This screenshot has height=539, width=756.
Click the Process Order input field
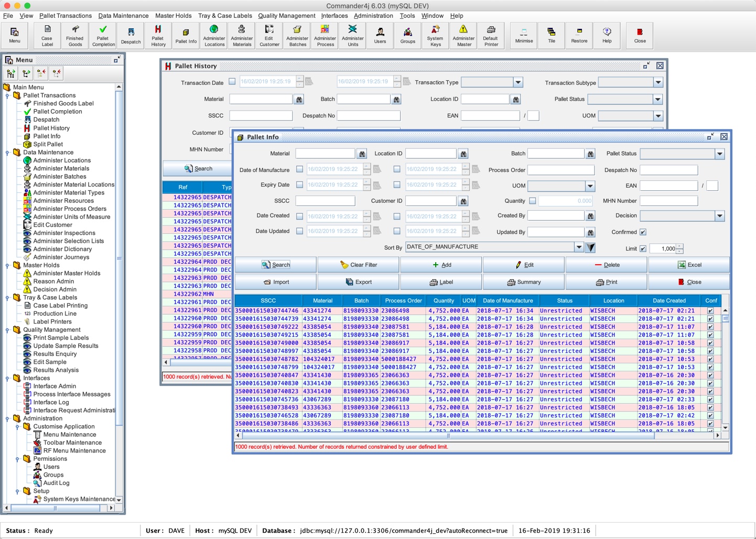tap(560, 170)
